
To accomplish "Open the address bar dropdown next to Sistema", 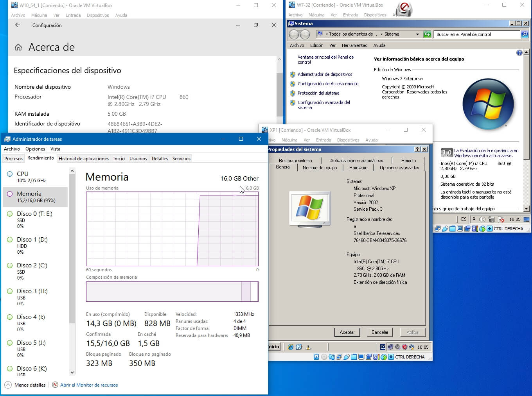I will point(417,34).
